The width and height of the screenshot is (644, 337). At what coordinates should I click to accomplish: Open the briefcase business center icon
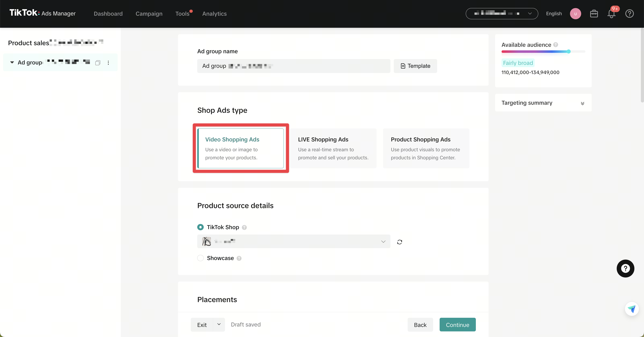594,13
